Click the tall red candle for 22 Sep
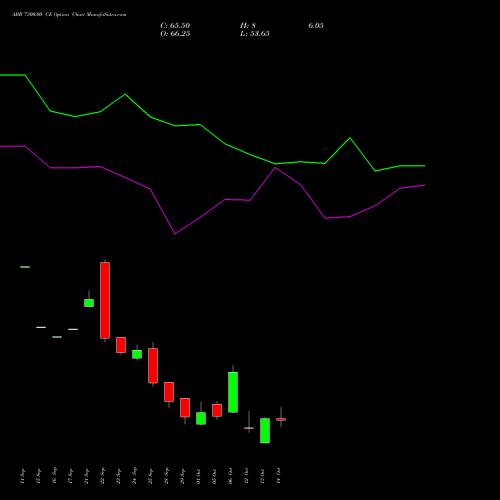Viewport: 500px width, 500px height. pyautogui.click(x=105, y=300)
